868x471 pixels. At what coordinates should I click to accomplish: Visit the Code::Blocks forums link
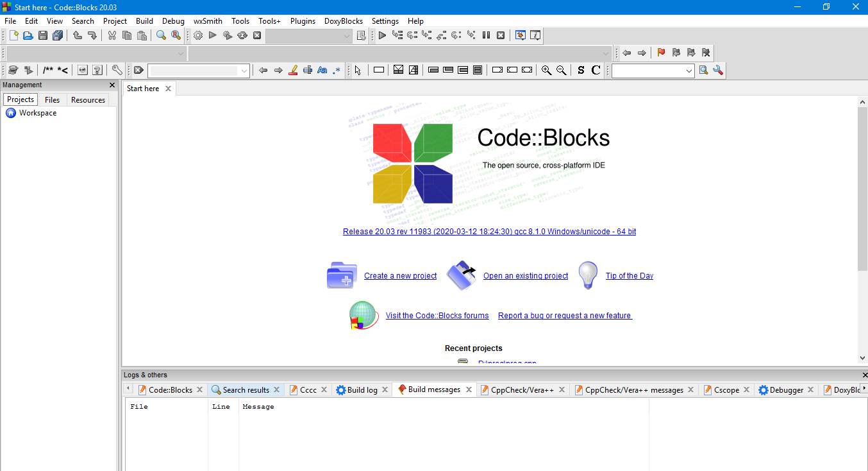[437, 316]
